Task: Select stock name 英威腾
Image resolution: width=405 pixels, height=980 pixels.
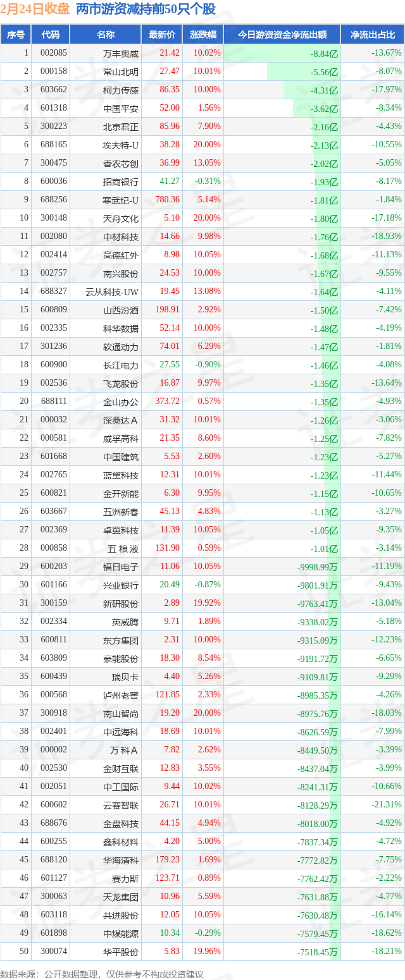Action: point(125,622)
